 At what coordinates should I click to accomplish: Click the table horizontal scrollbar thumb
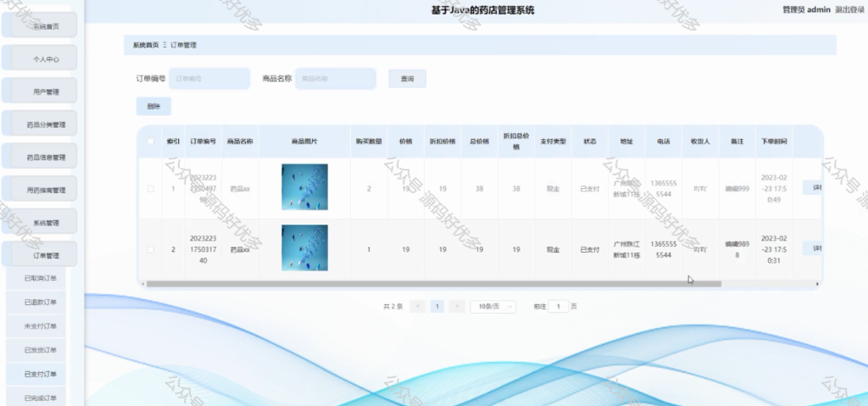pos(434,284)
